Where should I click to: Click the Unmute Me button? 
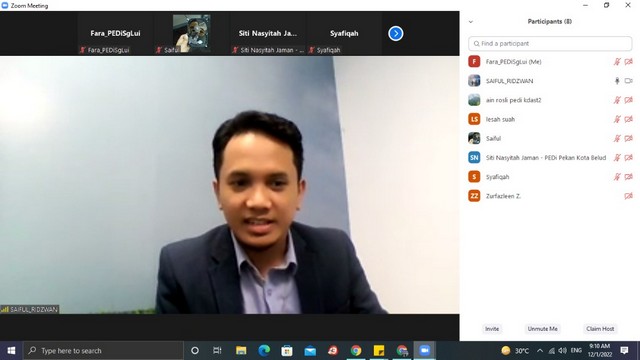542,329
